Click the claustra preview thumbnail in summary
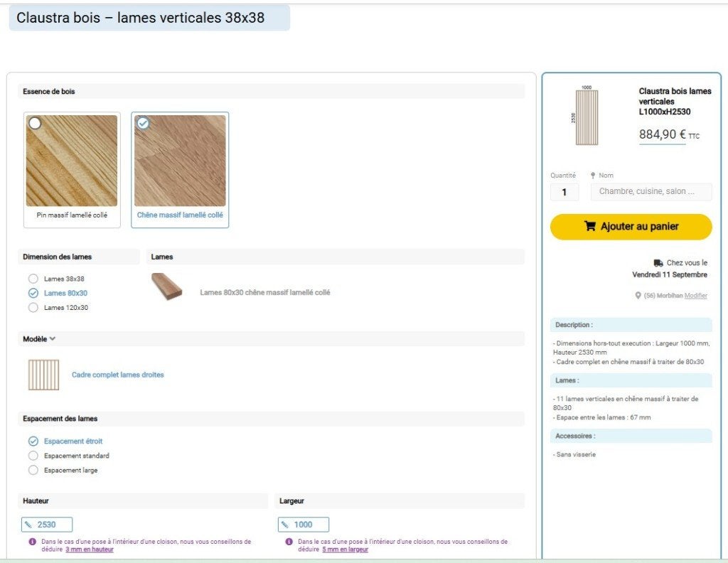The width and height of the screenshot is (728, 563). coord(587,116)
